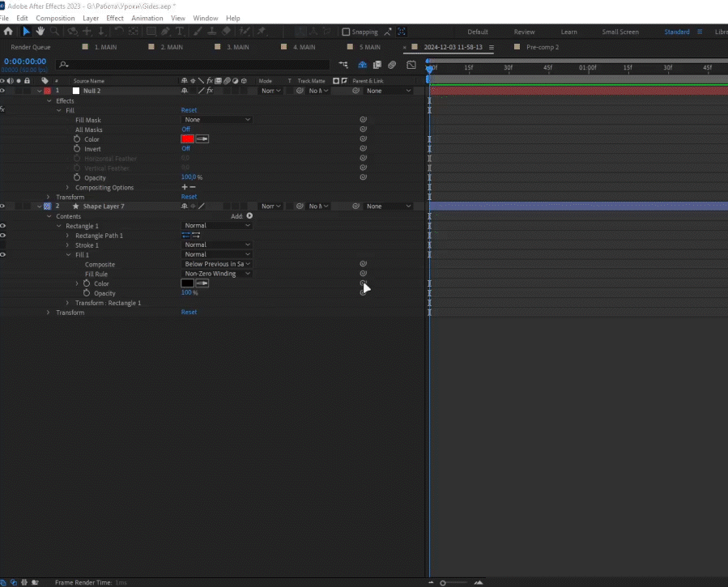The width and height of the screenshot is (728, 587).
Task: Click the Home icon in the toolbar
Action: click(x=8, y=32)
